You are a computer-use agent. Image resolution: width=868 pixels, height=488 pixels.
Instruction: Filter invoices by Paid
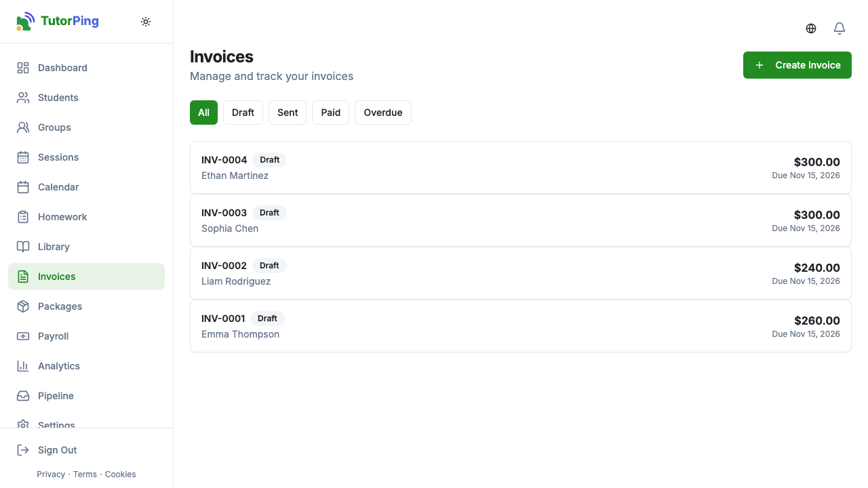tap(331, 113)
